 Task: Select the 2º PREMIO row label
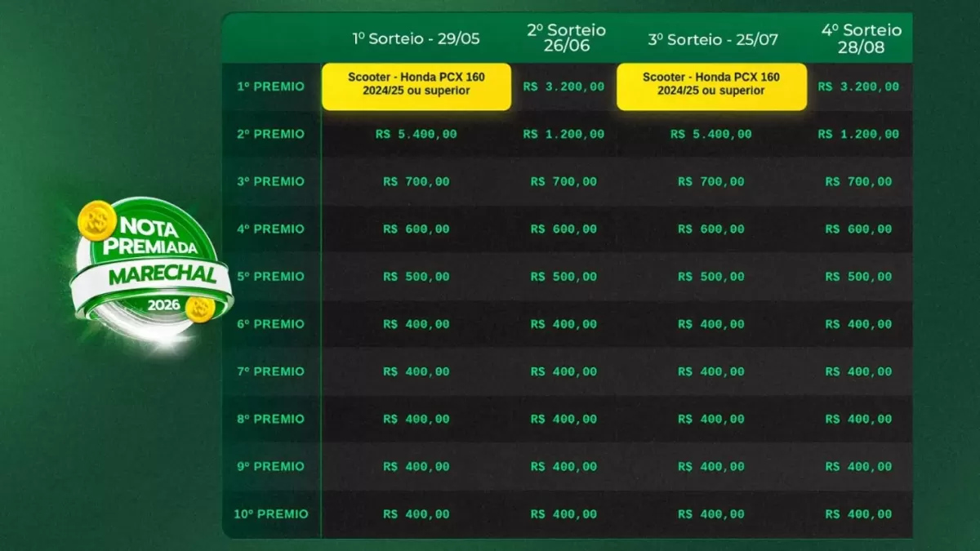point(270,134)
